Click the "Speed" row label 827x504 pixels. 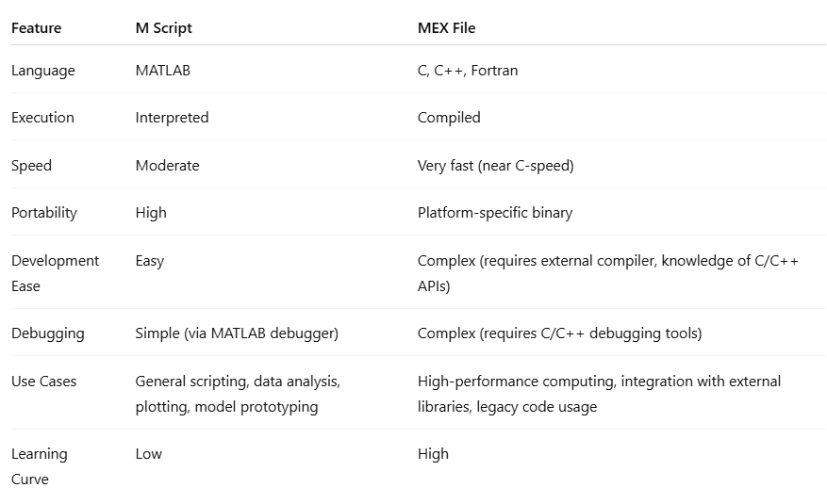tap(31, 166)
